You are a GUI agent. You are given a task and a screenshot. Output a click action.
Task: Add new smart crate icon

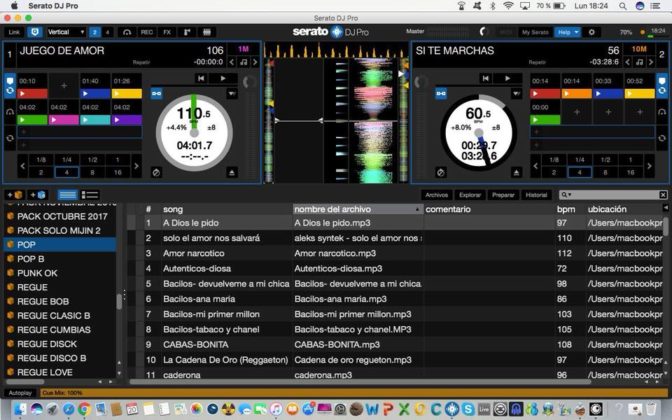tap(38, 195)
